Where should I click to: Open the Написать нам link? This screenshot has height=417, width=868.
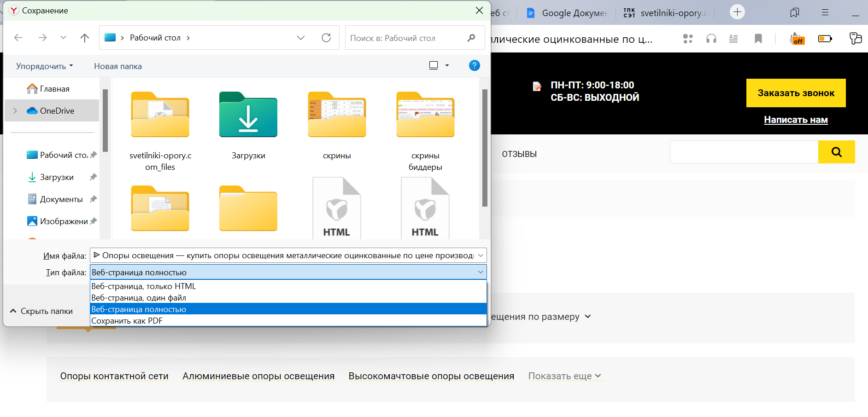pyautogui.click(x=796, y=120)
